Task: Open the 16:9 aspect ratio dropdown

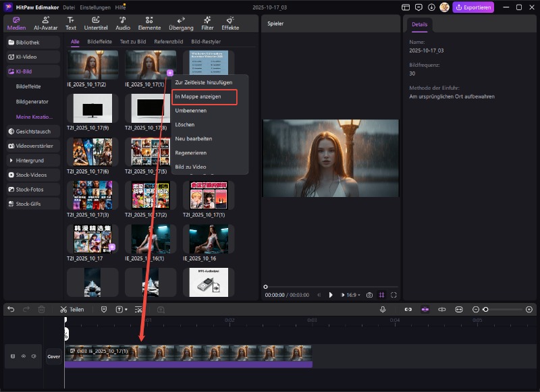Action: tap(352, 295)
